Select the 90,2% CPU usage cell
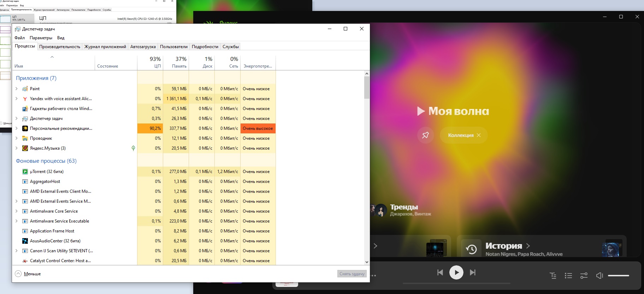 coord(150,128)
